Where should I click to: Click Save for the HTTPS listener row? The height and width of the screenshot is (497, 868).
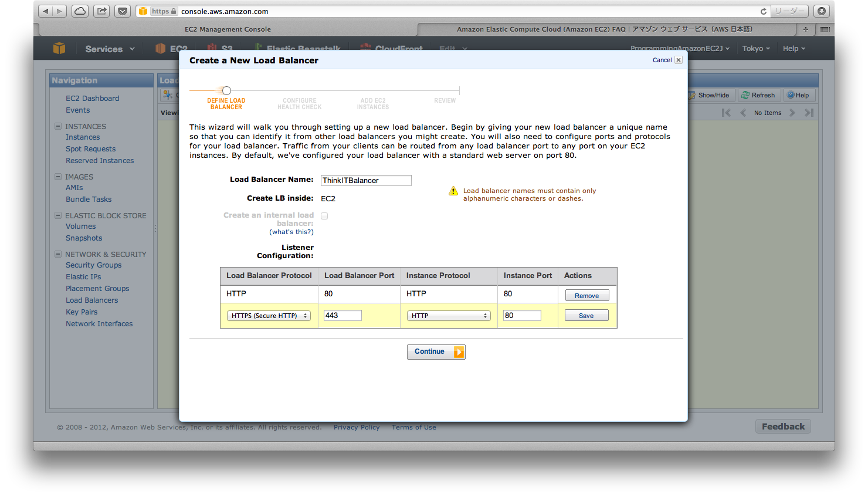[x=586, y=316]
